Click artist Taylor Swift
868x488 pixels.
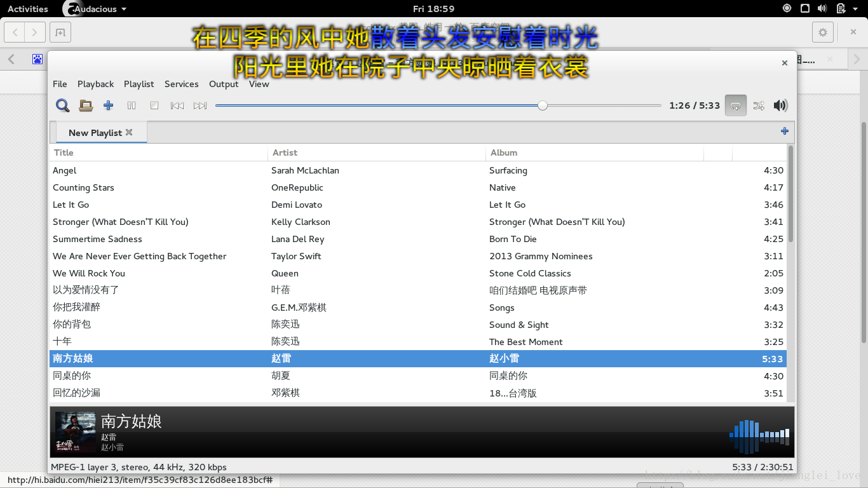click(296, 256)
